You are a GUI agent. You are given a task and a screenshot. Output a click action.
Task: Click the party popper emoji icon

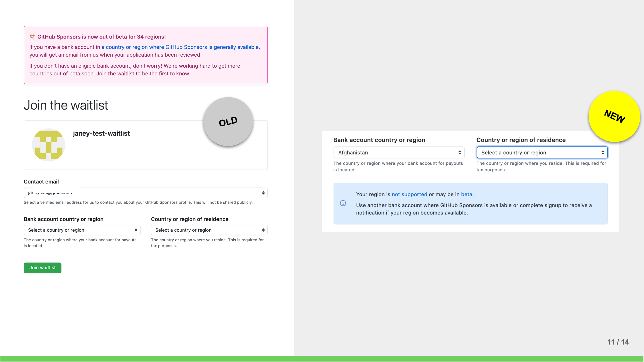[x=32, y=37]
